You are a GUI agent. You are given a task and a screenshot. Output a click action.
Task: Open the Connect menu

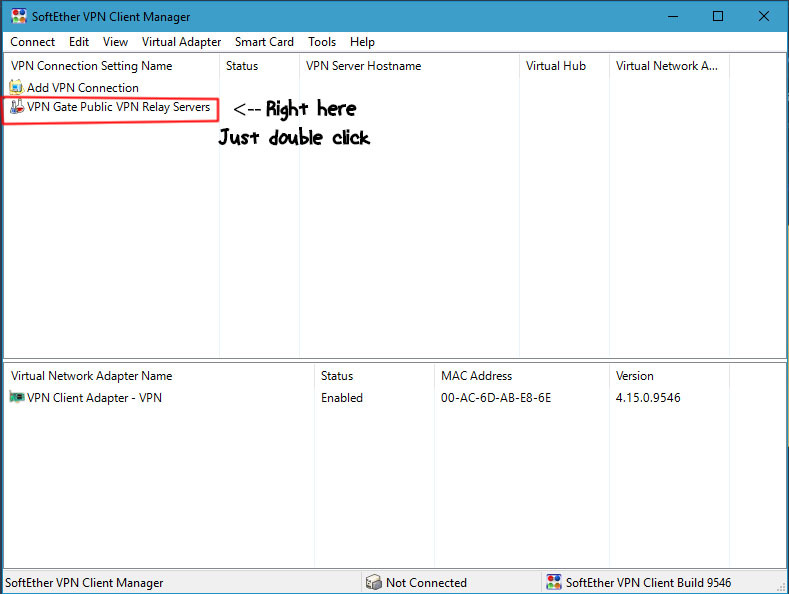click(x=32, y=42)
